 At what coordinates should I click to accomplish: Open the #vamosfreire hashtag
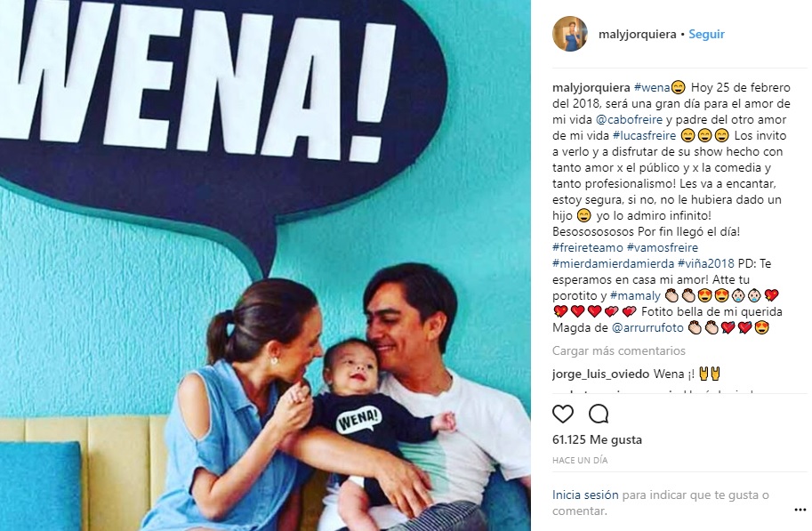click(x=663, y=247)
